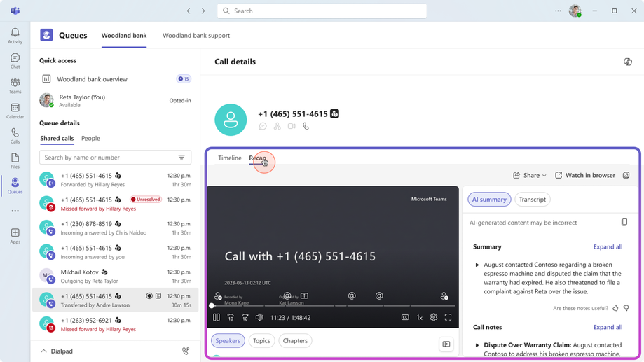Toggle closed captions on the recording

[x=405, y=317]
